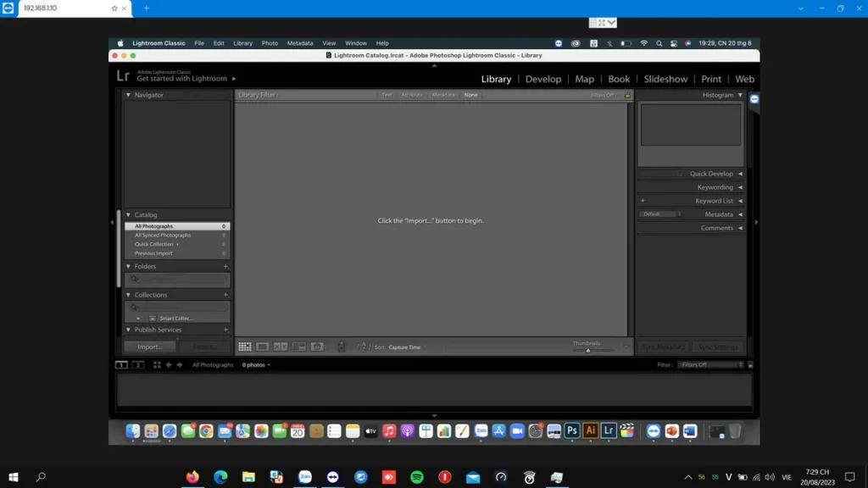The height and width of the screenshot is (488, 868).
Task: Expand the Smart Collections tree item
Action: coord(138,319)
